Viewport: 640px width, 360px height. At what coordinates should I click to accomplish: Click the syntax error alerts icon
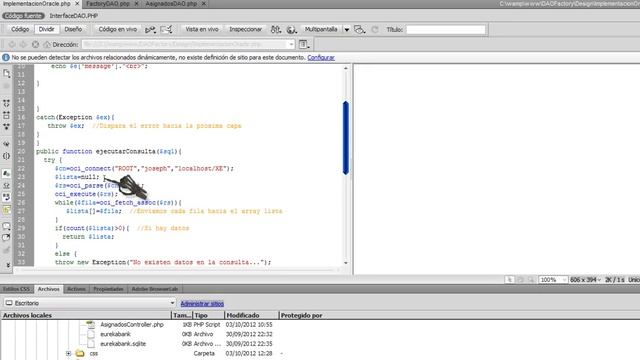[7, 210]
